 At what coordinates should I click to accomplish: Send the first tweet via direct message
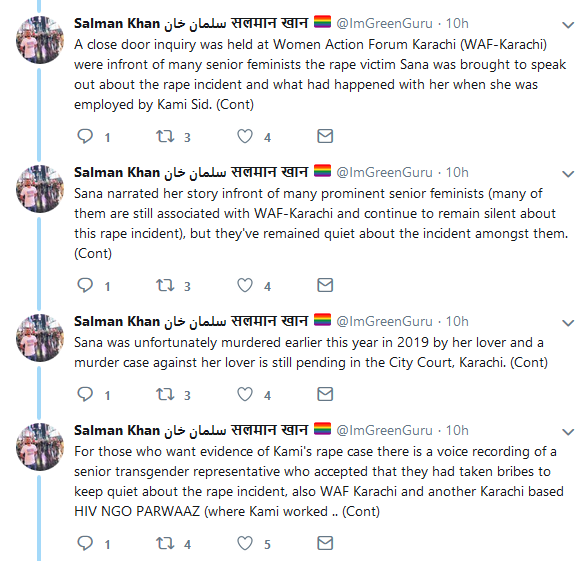[325, 136]
